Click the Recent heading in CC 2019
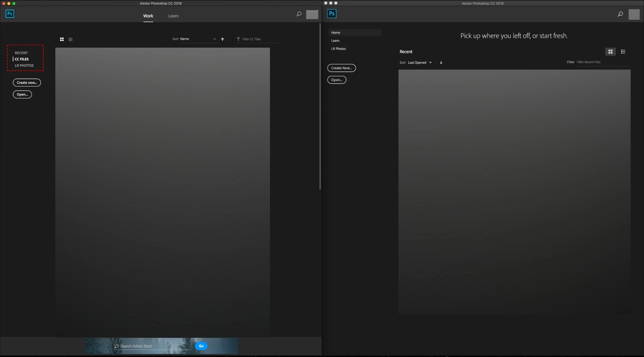 [x=406, y=52]
